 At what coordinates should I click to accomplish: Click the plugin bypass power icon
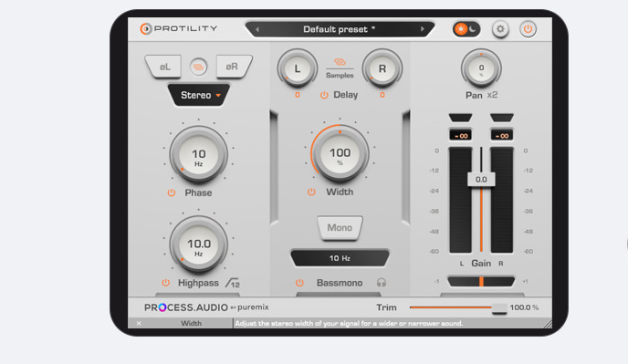528,29
